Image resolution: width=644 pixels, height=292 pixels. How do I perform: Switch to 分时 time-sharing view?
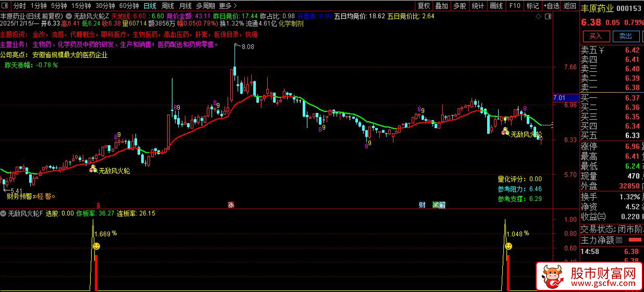(19, 6)
